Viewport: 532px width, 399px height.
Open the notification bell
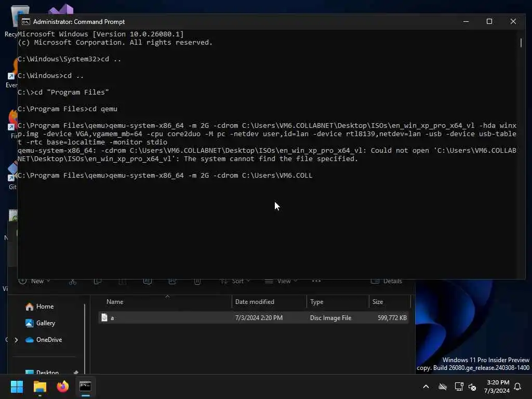click(517, 387)
